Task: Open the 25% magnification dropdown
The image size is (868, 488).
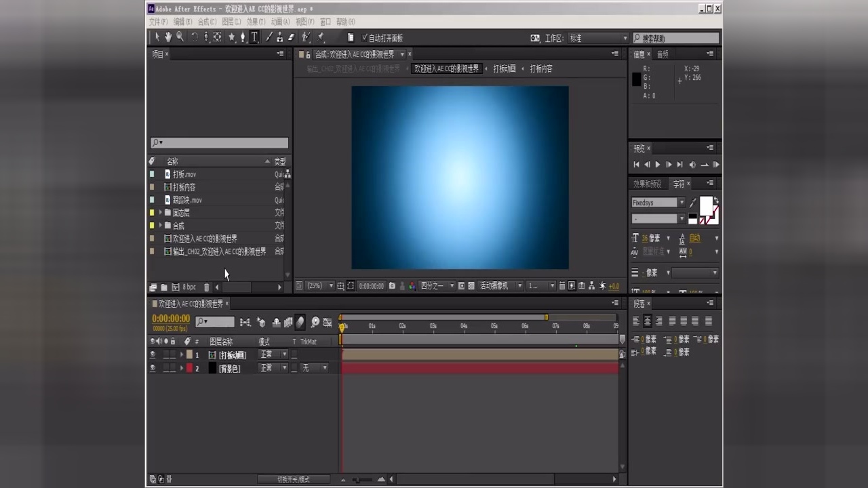Action: (x=320, y=286)
